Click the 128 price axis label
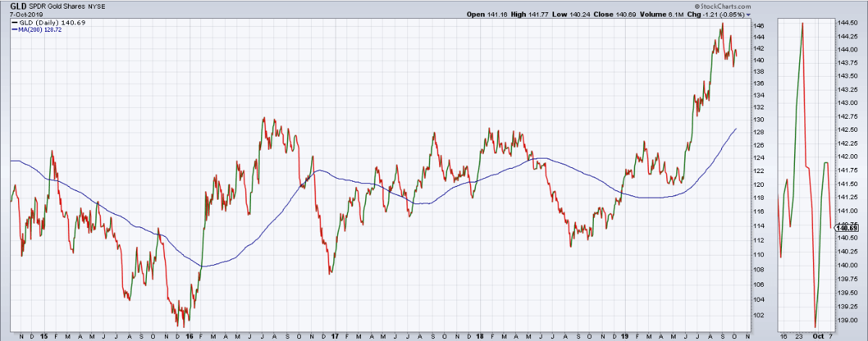 [758, 133]
